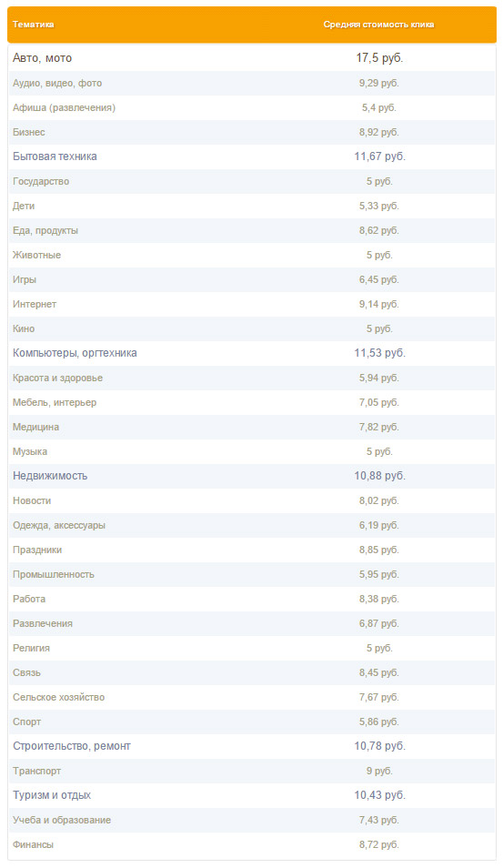Image resolution: width=503 pixels, height=868 pixels.
Task: Click the Тематика column header
Action: [34, 25]
